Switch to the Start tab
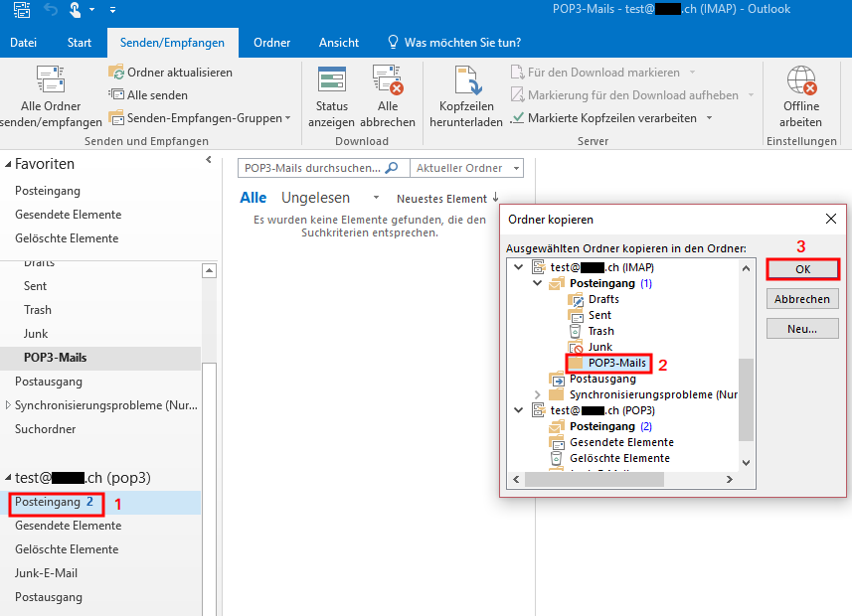 [80, 43]
